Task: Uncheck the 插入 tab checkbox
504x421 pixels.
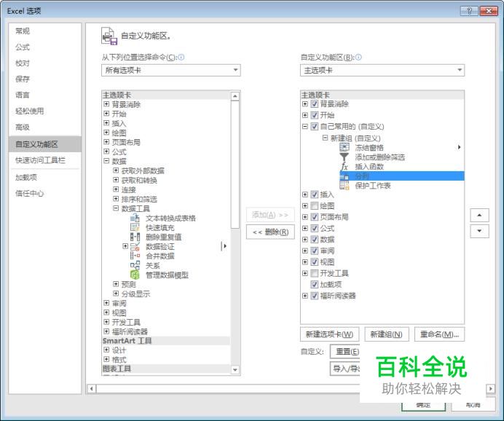Action: pos(315,194)
